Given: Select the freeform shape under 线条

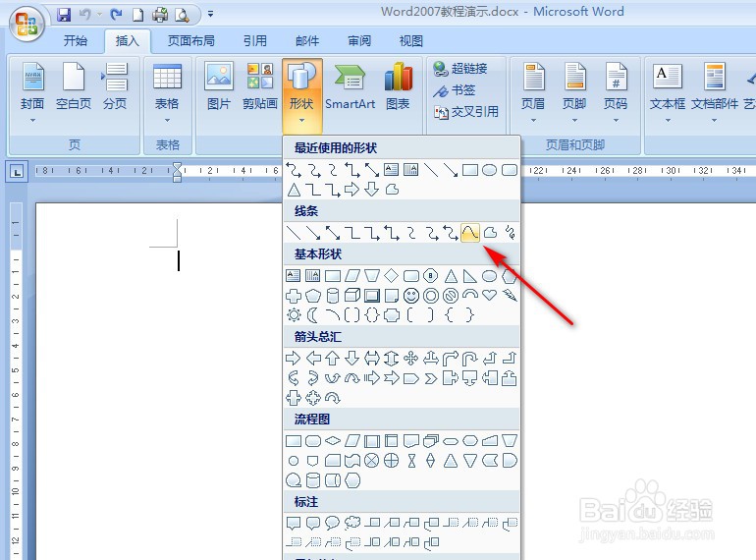Looking at the screenshot, I should (490, 233).
